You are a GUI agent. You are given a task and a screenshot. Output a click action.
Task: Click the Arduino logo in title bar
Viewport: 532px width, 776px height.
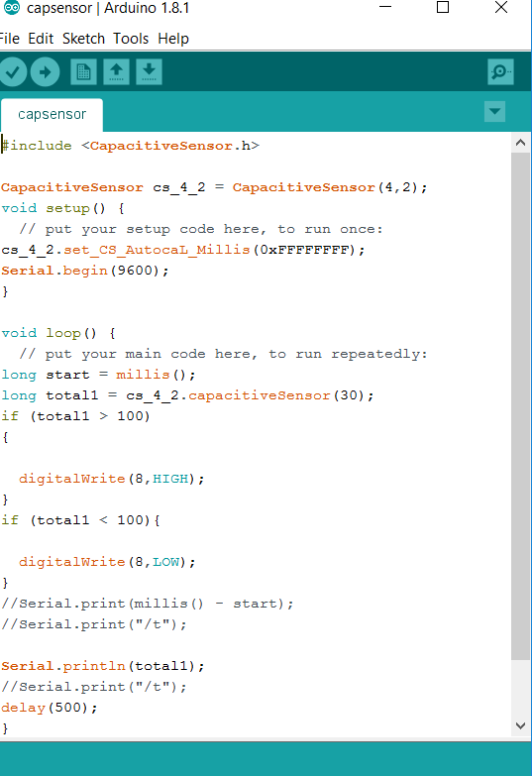click(x=12, y=7)
